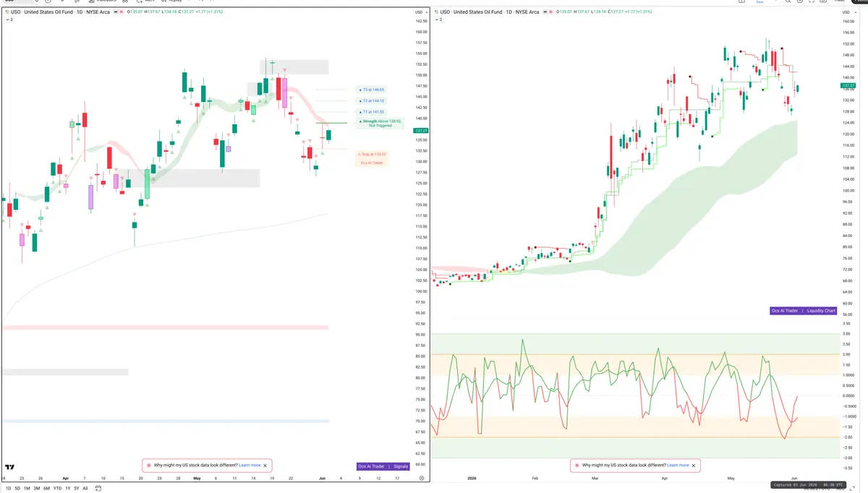
Task: Select the All date range
Action: (85, 489)
